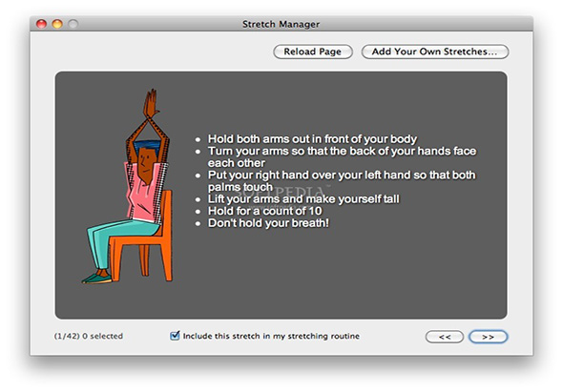Click the seated person stretch illustration
This screenshot has width=563, height=392.
click(x=128, y=187)
